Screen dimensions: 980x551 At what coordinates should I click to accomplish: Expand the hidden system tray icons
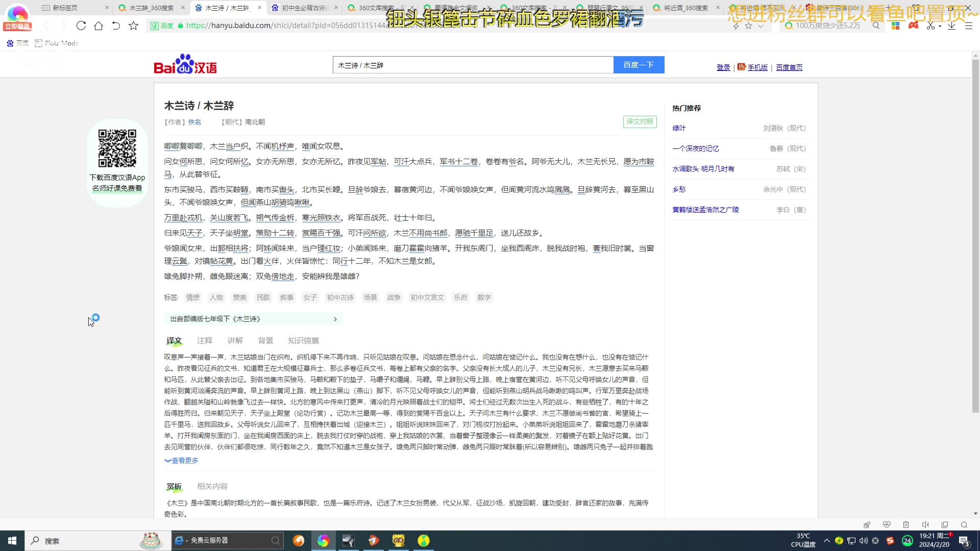click(x=827, y=541)
